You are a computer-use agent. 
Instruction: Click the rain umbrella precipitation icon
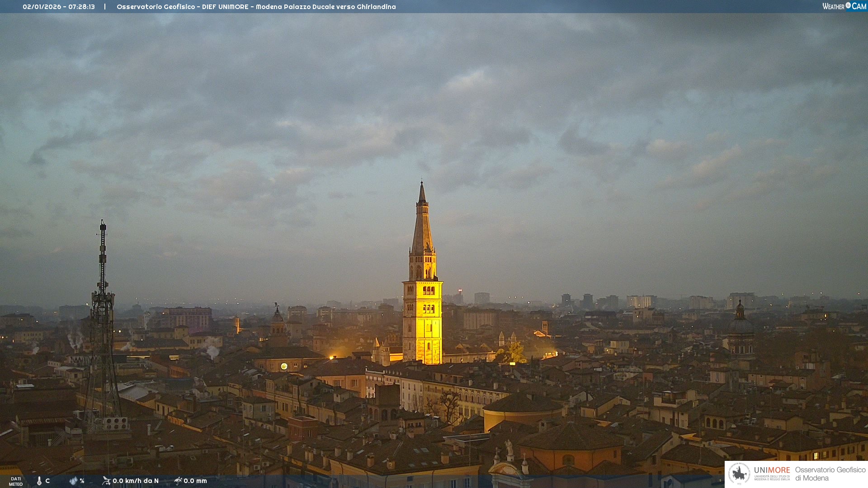[x=178, y=480]
